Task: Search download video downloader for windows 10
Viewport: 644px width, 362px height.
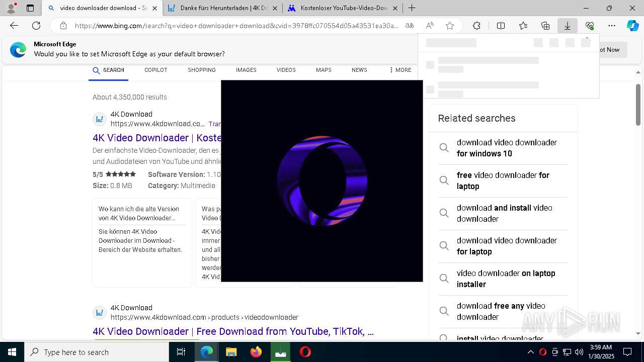Action: [503, 148]
